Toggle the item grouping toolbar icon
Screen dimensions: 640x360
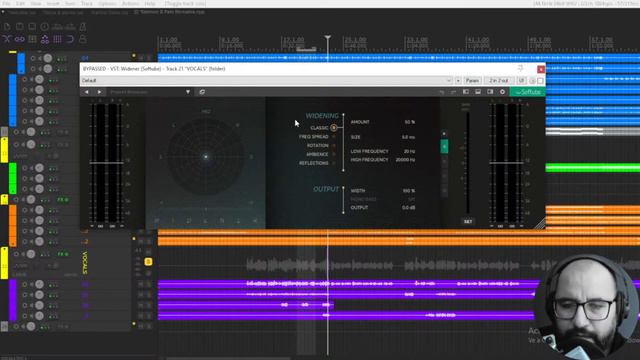pos(20,39)
